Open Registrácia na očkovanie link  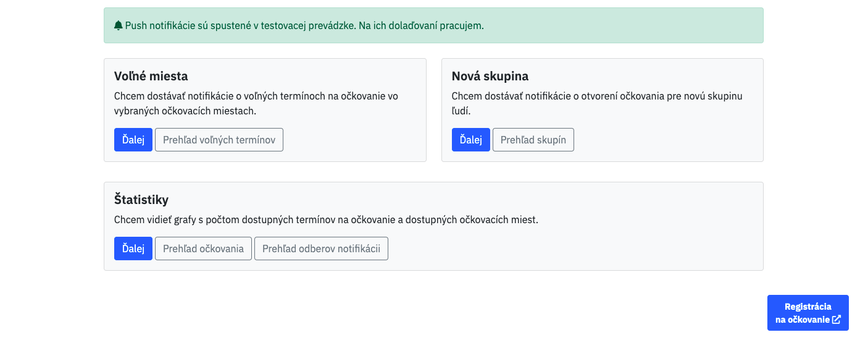(x=808, y=313)
